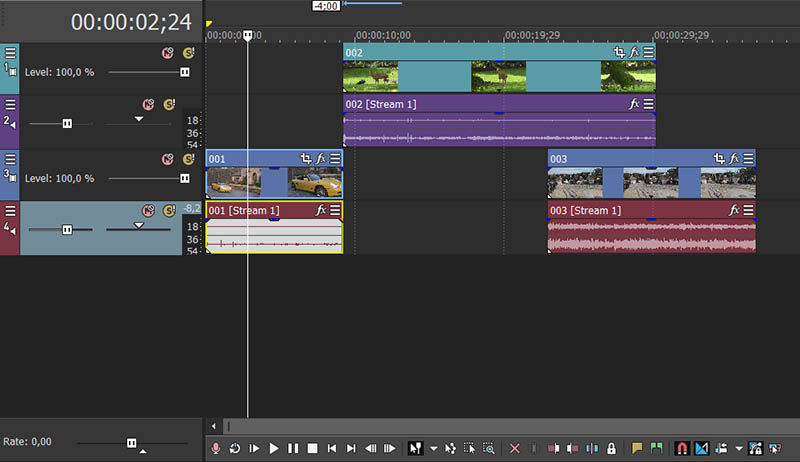Mute video track 3
Screen dimensions: 800x462
click(x=167, y=159)
